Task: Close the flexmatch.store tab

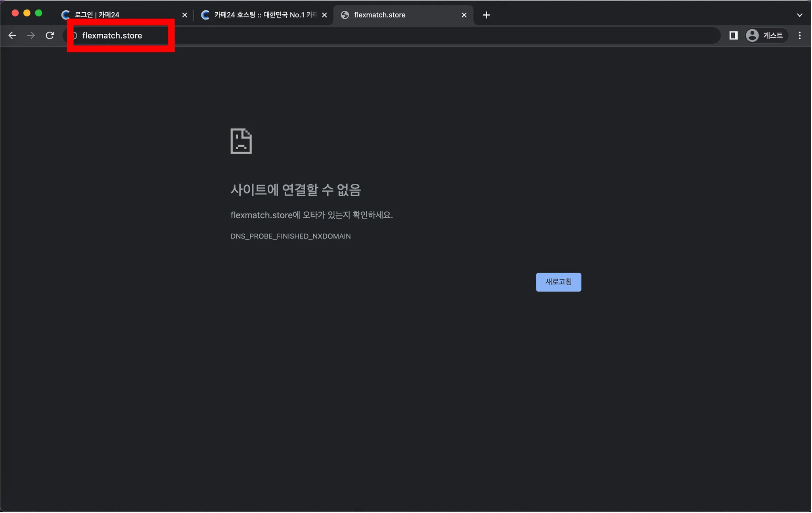Action: tap(464, 15)
